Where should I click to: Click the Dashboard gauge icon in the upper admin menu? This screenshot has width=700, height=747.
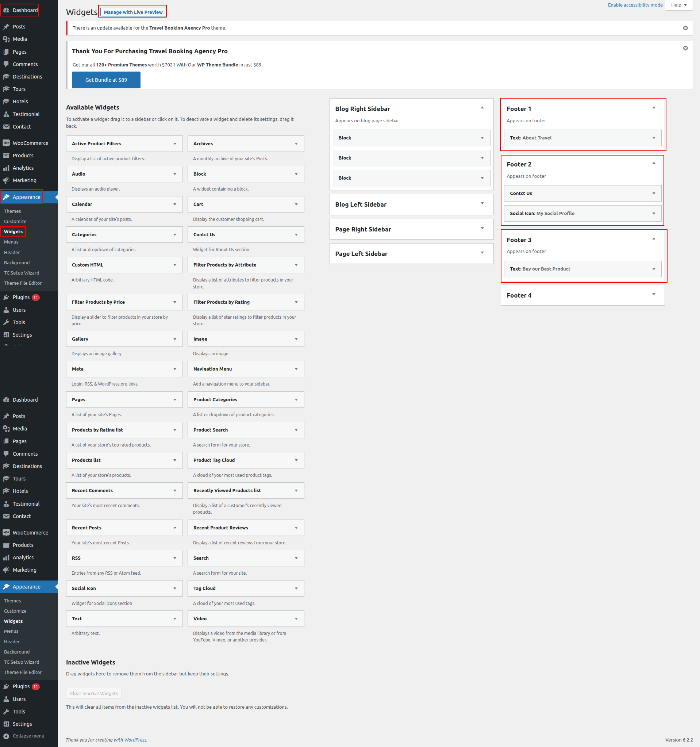[6, 10]
